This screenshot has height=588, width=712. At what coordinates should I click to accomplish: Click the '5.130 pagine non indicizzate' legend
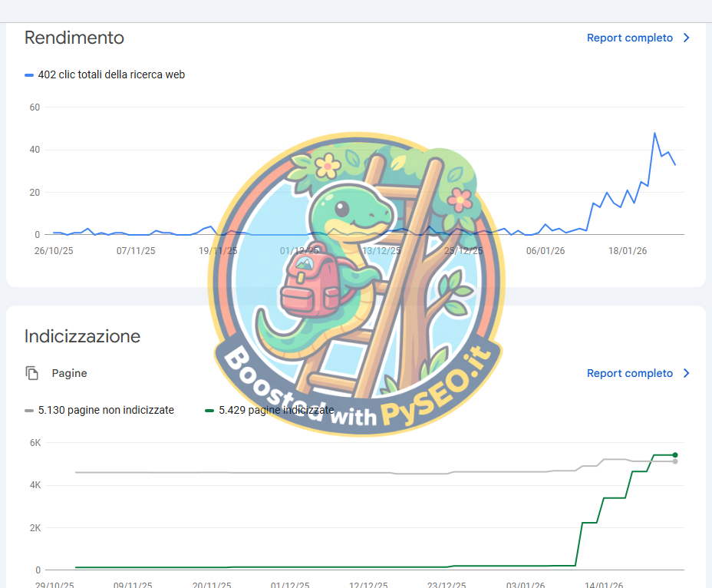[x=106, y=410]
